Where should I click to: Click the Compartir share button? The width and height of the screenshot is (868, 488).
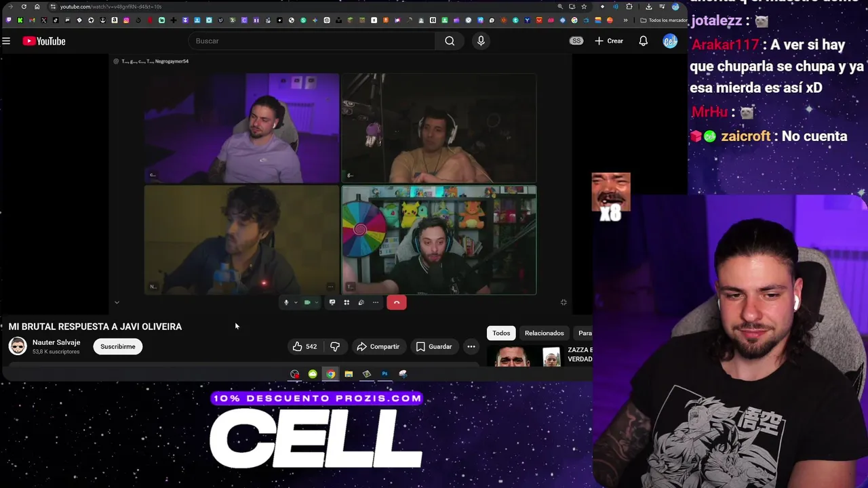[x=378, y=346]
